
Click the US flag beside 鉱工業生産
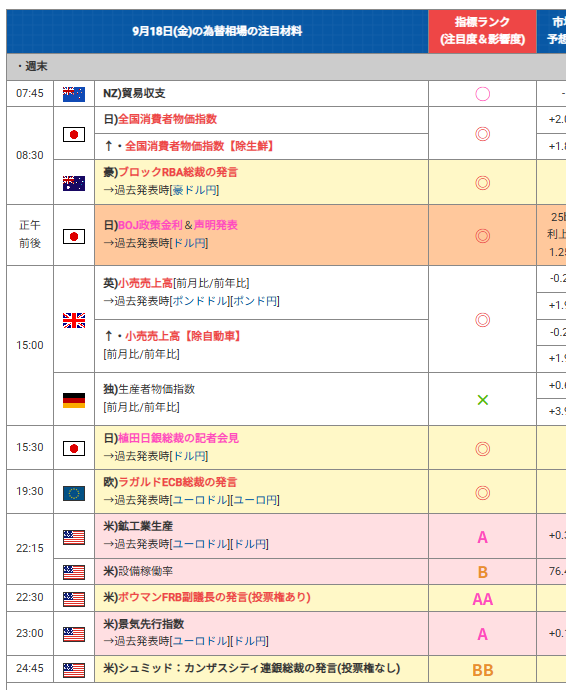74,537
